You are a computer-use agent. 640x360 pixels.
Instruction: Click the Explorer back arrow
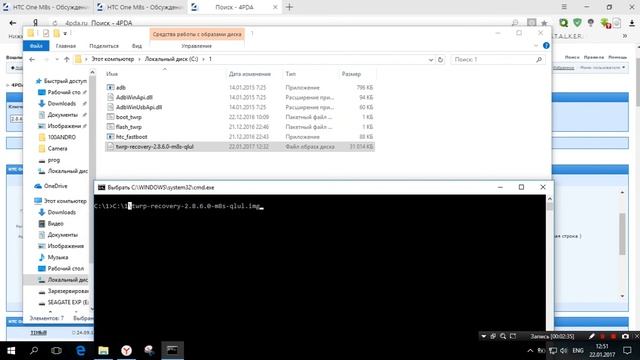32,60
